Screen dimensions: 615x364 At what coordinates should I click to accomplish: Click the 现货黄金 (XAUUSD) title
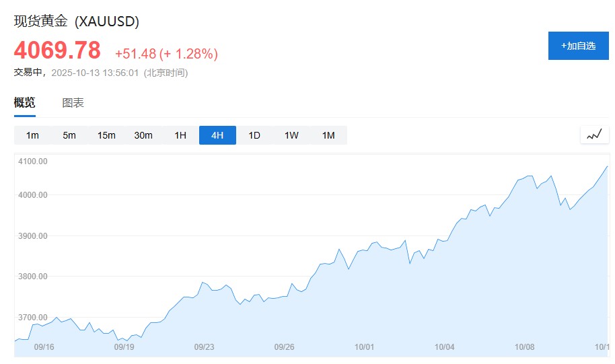point(77,22)
